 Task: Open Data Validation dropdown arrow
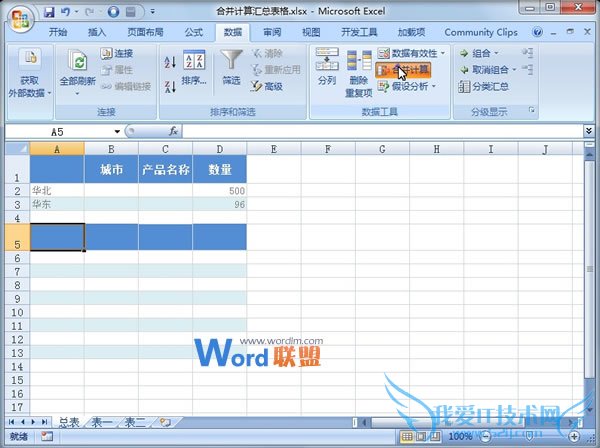pos(443,53)
